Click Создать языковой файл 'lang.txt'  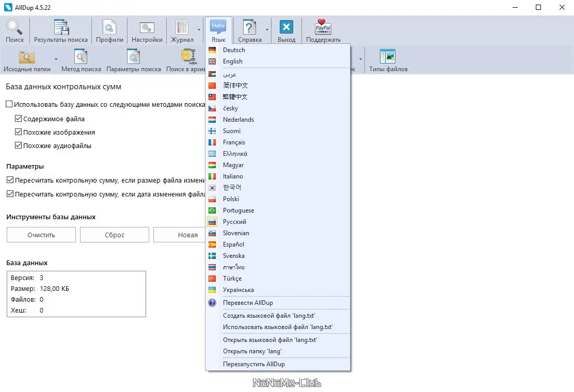pos(278,316)
